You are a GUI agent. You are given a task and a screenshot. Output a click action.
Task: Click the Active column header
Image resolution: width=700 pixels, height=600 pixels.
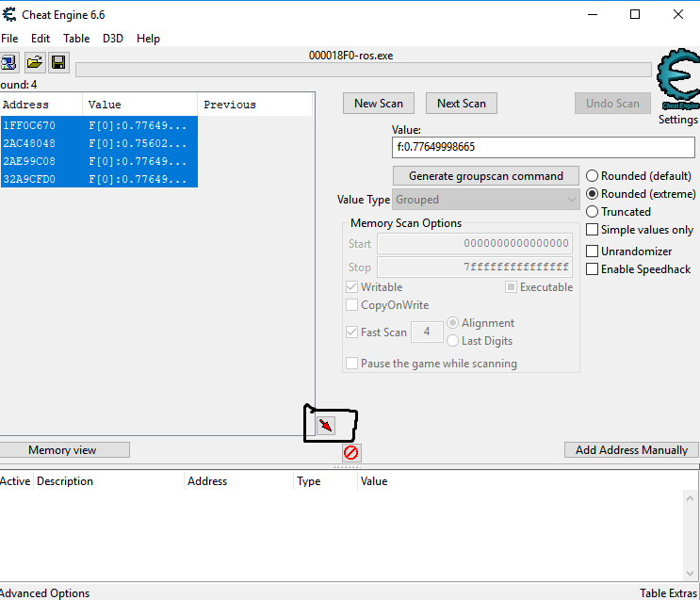point(15,481)
